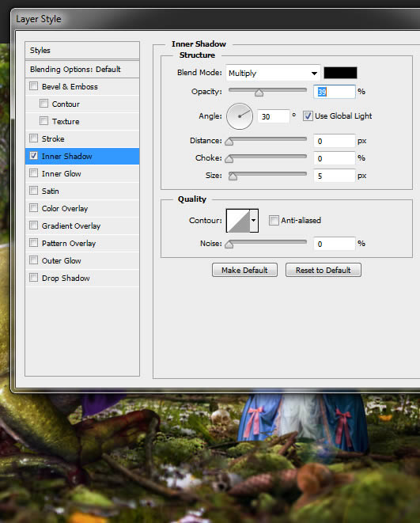Click the Angle dial control
Screen dimensions: 420x523
pos(240,116)
